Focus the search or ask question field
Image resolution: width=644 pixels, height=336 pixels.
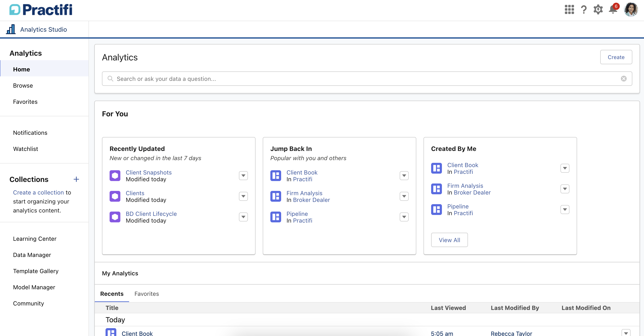coord(367,79)
